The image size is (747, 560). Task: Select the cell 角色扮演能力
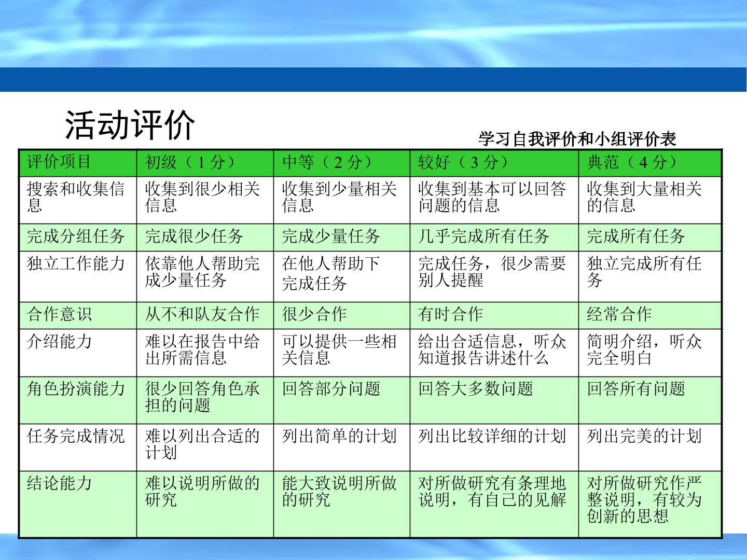click(78, 400)
